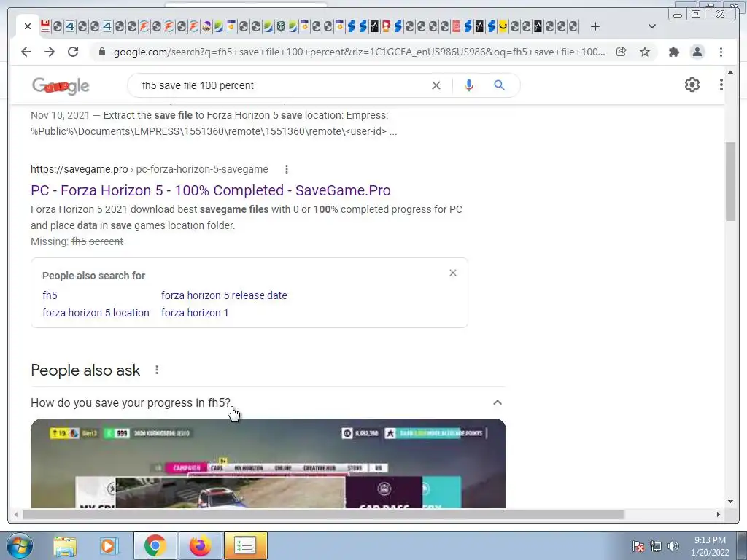
Task: Play the Forza Horizon video thumbnail
Action: (x=268, y=463)
